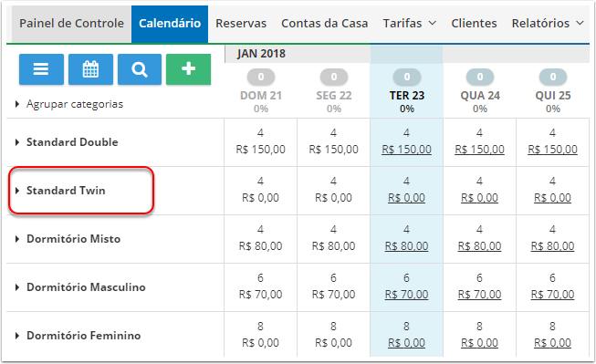Open the Relatórios dropdown menu

point(548,24)
